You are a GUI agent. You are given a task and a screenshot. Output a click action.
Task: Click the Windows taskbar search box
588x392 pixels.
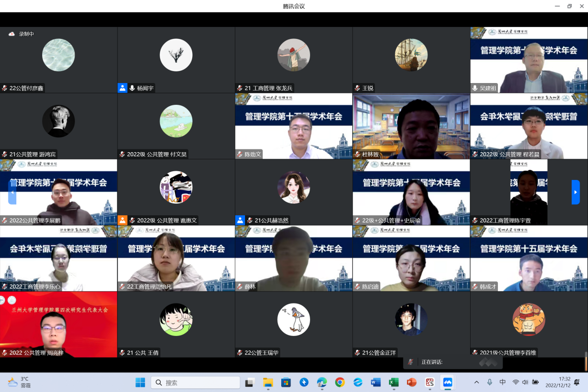click(195, 382)
